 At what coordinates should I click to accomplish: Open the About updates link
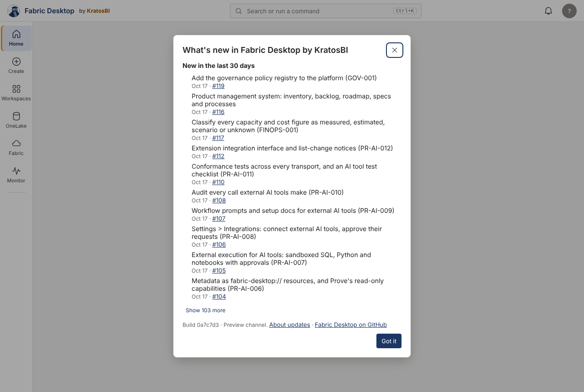(290, 325)
